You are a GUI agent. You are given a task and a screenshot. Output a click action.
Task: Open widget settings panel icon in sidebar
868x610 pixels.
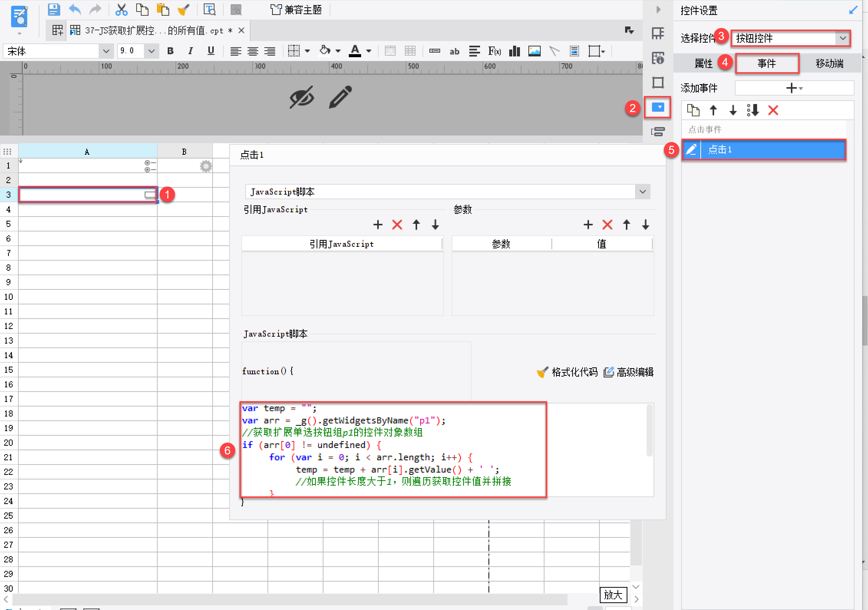coord(658,107)
